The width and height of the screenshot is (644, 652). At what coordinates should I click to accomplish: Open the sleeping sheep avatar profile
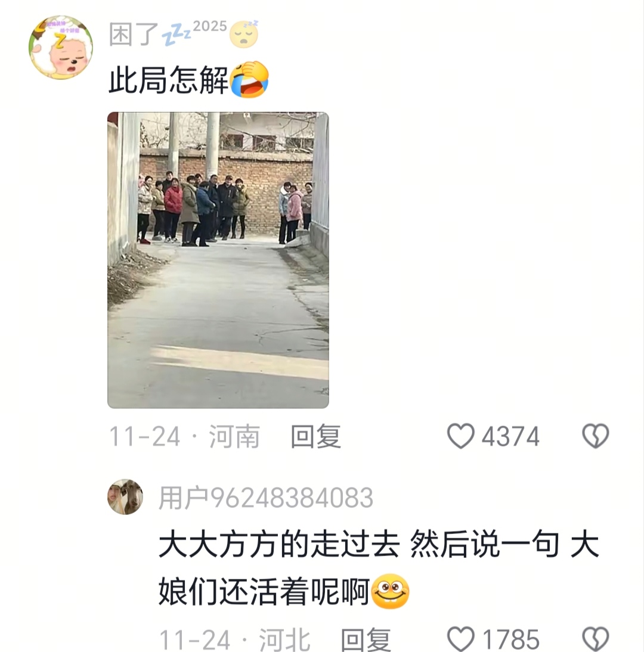(61, 48)
